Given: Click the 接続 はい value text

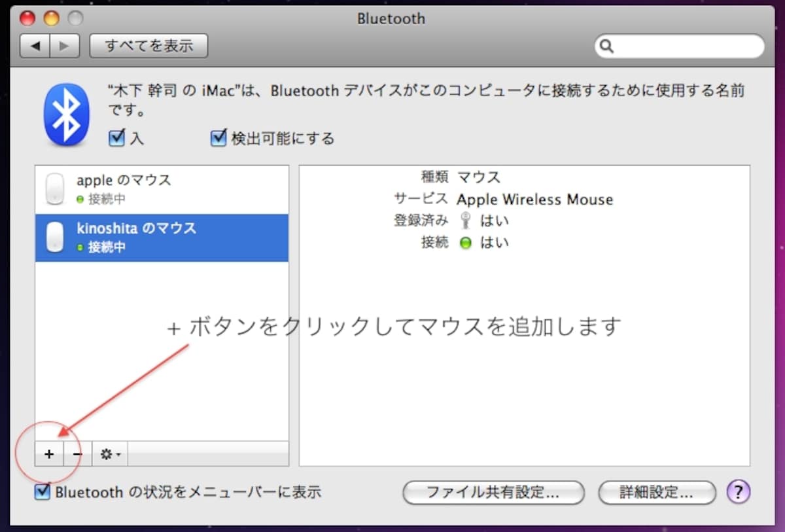Looking at the screenshot, I should [494, 243].
